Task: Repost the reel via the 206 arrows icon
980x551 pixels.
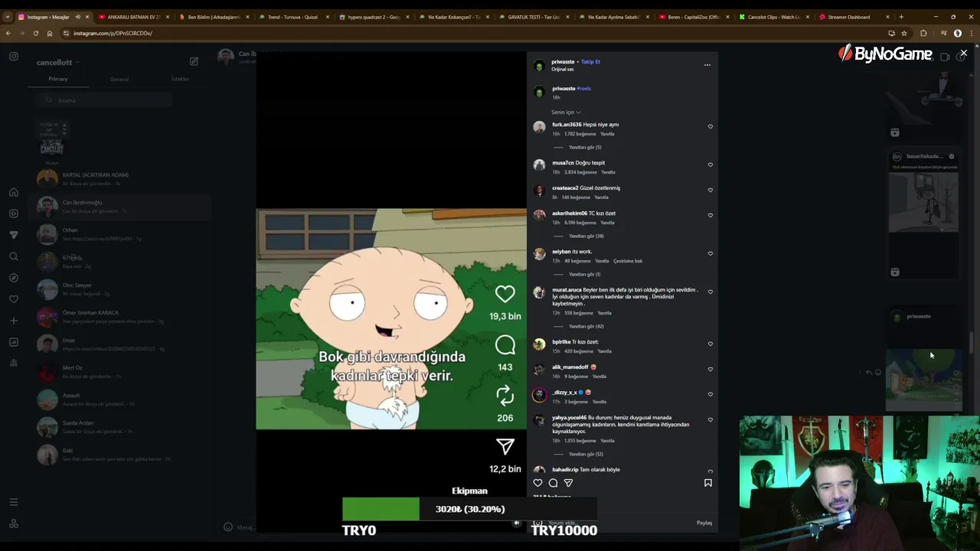Action: pos(505,396)
